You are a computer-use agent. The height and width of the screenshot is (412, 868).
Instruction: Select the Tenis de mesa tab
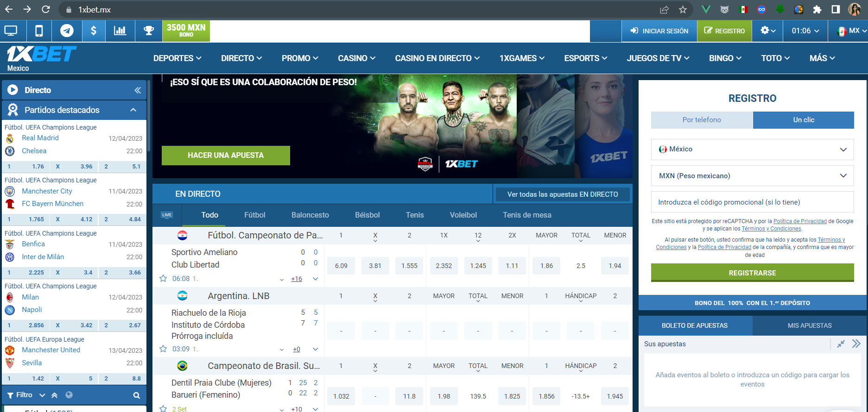(x=527, y=215)
